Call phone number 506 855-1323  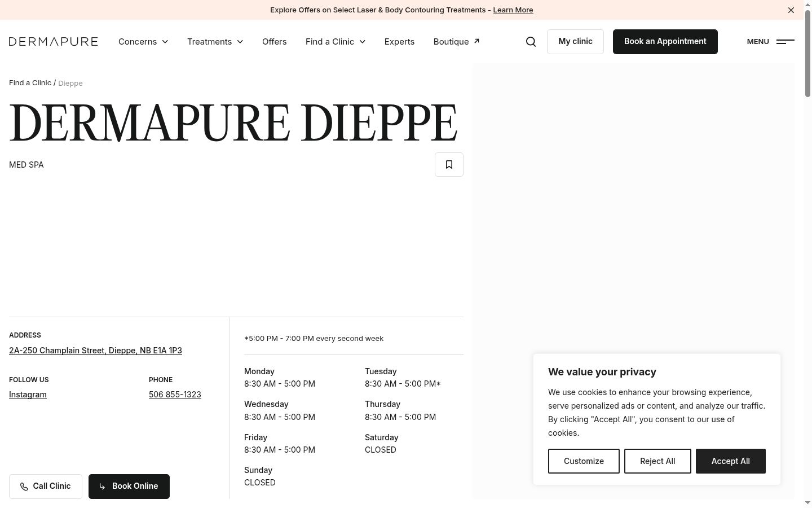(x=175, y=395)
